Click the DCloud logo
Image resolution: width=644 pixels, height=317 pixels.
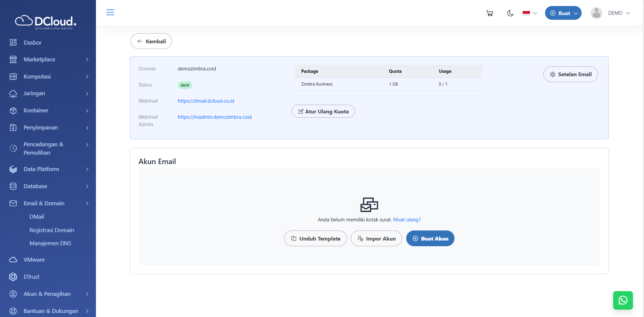[46, 22]
